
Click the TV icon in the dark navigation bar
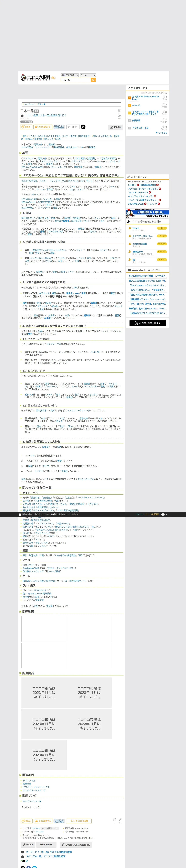(x=20, y=515)
